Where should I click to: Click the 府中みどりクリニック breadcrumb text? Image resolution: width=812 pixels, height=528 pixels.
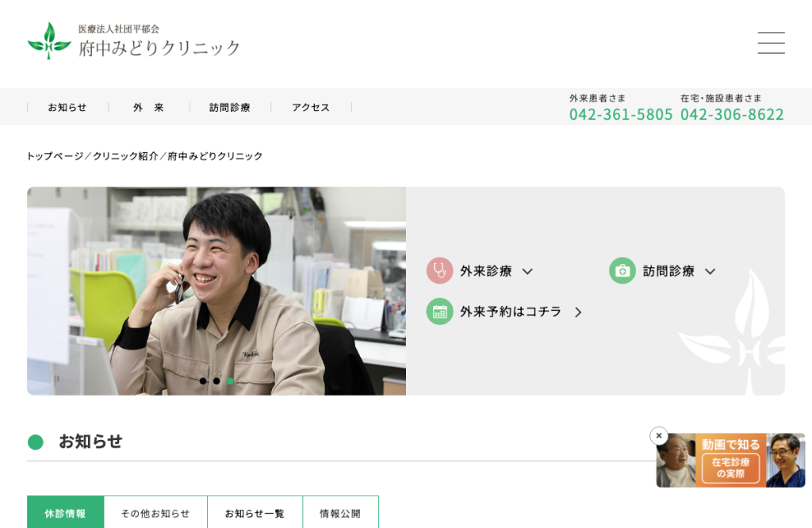tap(215, 156)
